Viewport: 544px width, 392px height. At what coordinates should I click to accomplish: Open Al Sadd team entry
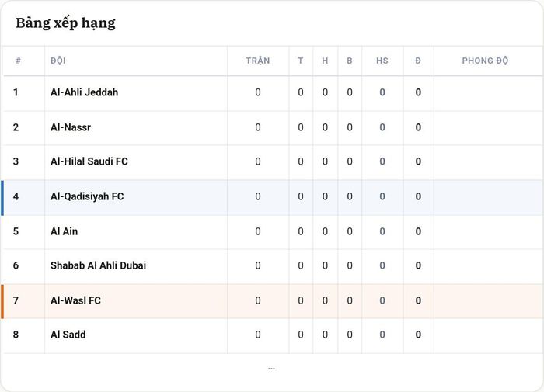68,335
